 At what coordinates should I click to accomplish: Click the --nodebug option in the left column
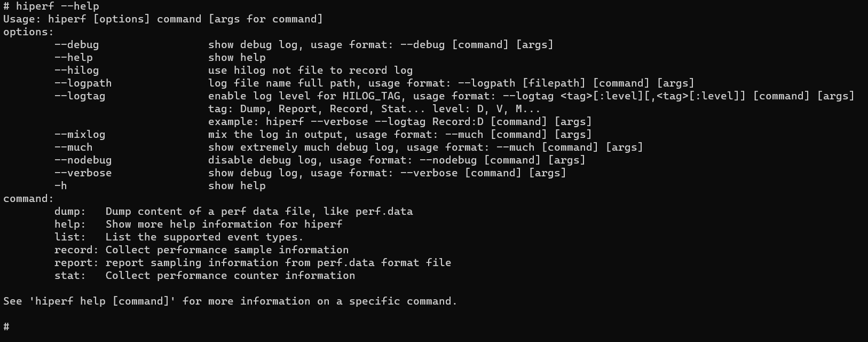pyautogui.click(x=83, y=160)
